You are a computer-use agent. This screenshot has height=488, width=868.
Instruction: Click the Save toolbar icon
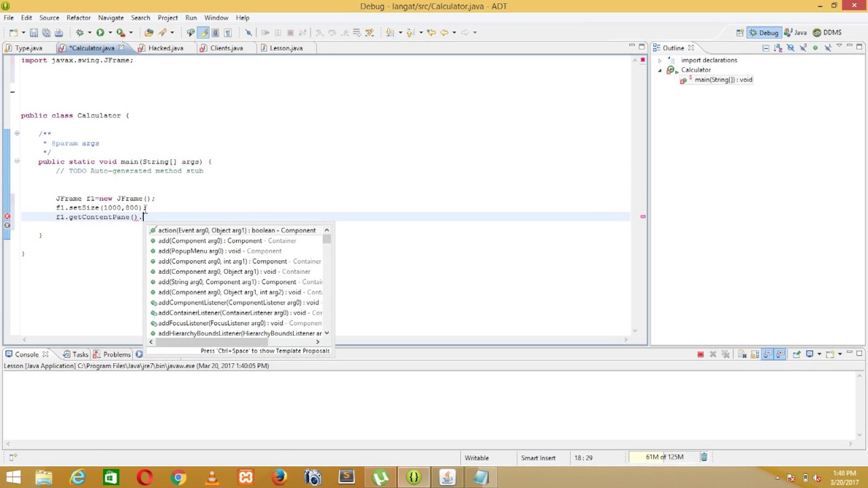pos(33,33)
